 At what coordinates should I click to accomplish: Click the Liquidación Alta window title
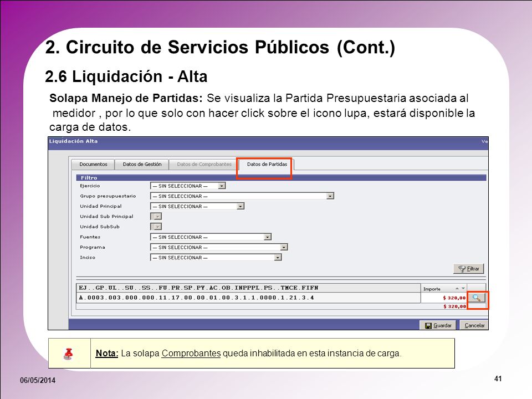point(73,141)
